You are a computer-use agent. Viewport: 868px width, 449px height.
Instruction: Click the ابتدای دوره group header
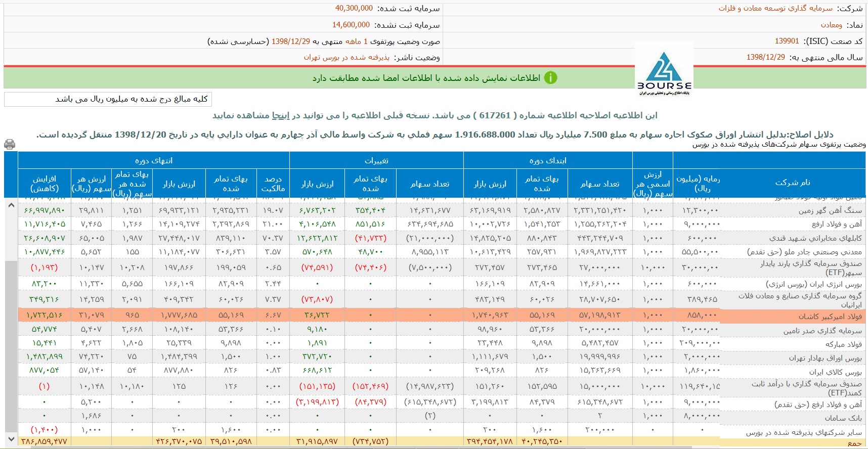548,160
